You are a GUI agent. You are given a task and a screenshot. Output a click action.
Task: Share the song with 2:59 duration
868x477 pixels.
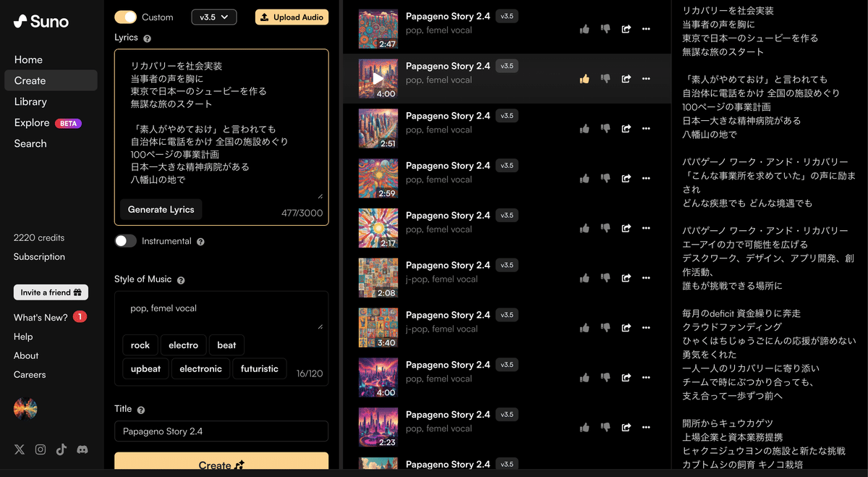tap(626, 179)
